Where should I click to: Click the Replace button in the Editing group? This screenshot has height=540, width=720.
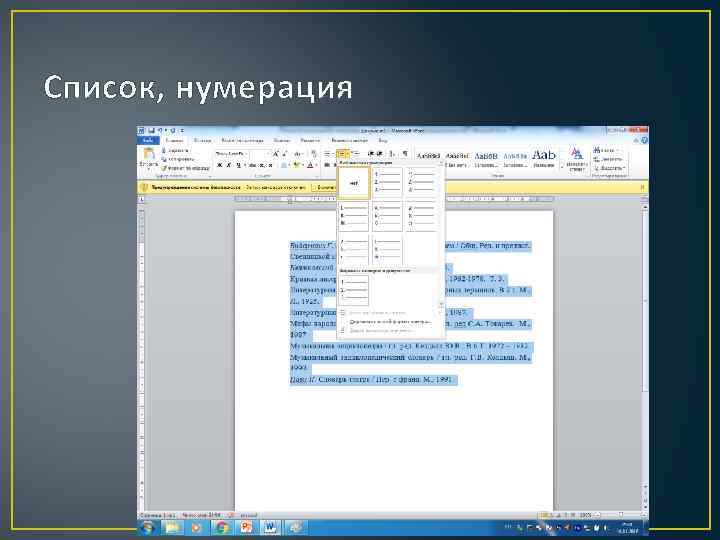(608, 159)
